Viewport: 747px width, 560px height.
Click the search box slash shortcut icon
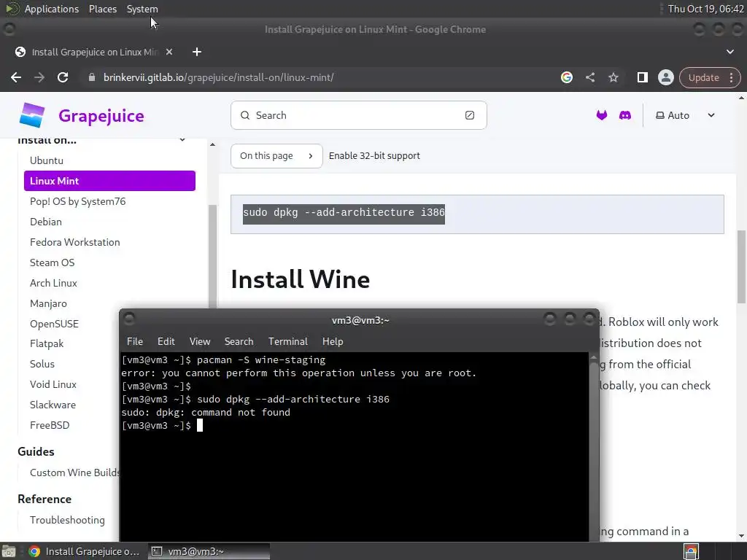pos(470,115)
